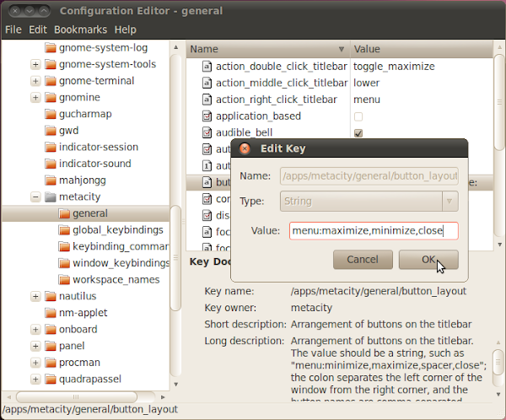
Task: Click the gnome-system-tools folder icon
Action: [x=51, y=64]
